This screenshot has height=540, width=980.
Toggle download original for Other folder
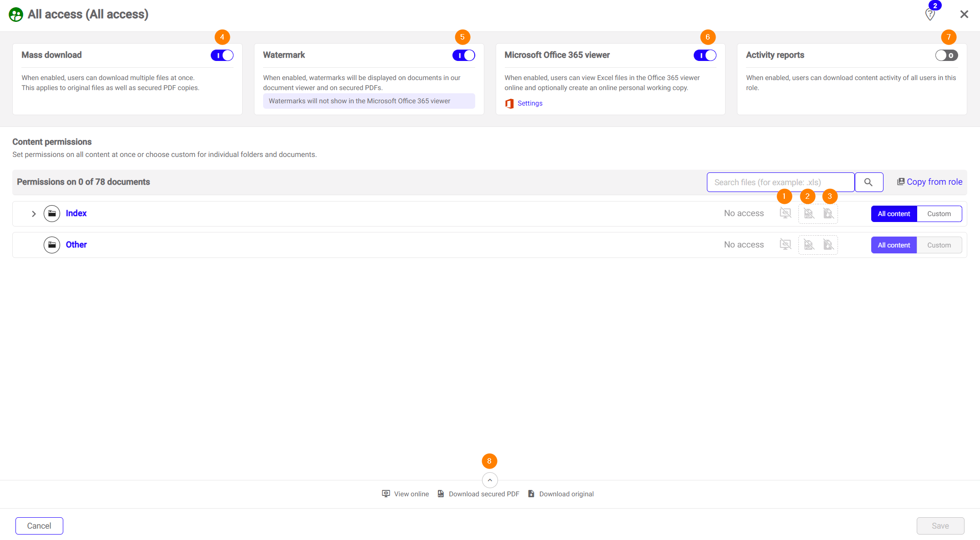pos(828,245)
